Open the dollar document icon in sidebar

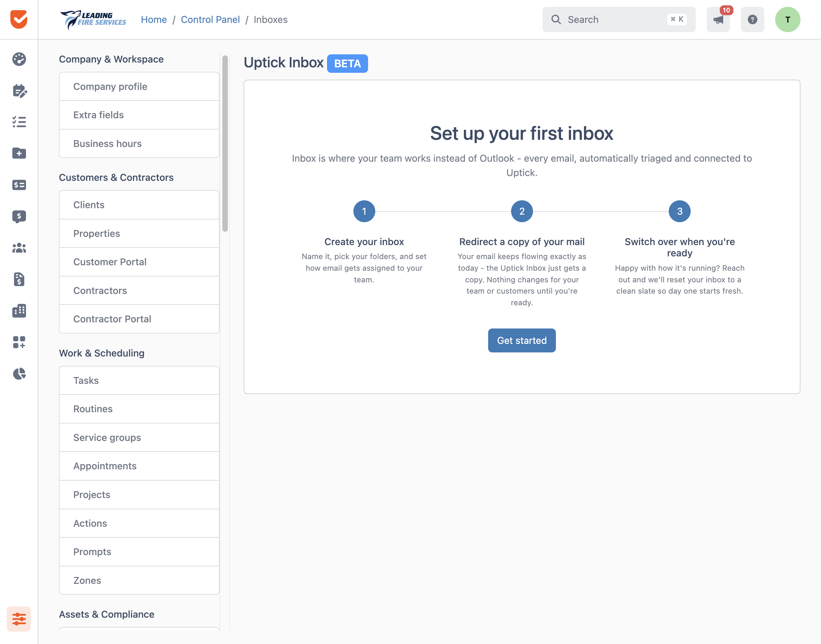[19, 279]
